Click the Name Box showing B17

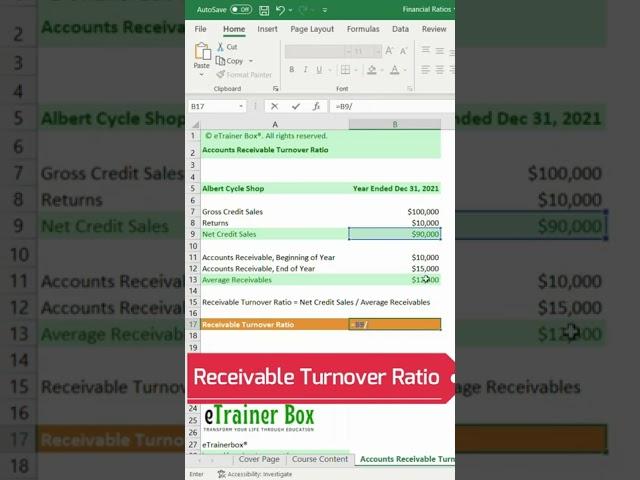point(213,107)
